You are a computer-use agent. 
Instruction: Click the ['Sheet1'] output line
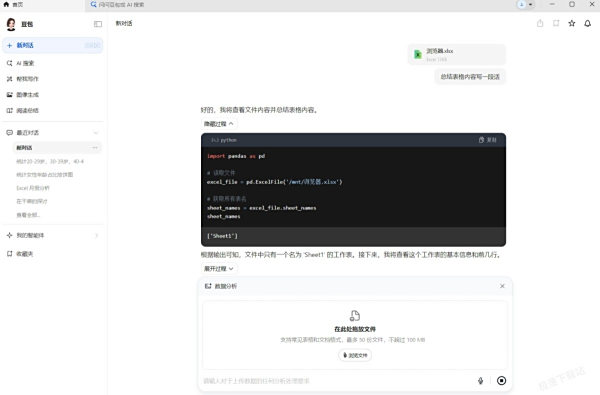[222, 236]
